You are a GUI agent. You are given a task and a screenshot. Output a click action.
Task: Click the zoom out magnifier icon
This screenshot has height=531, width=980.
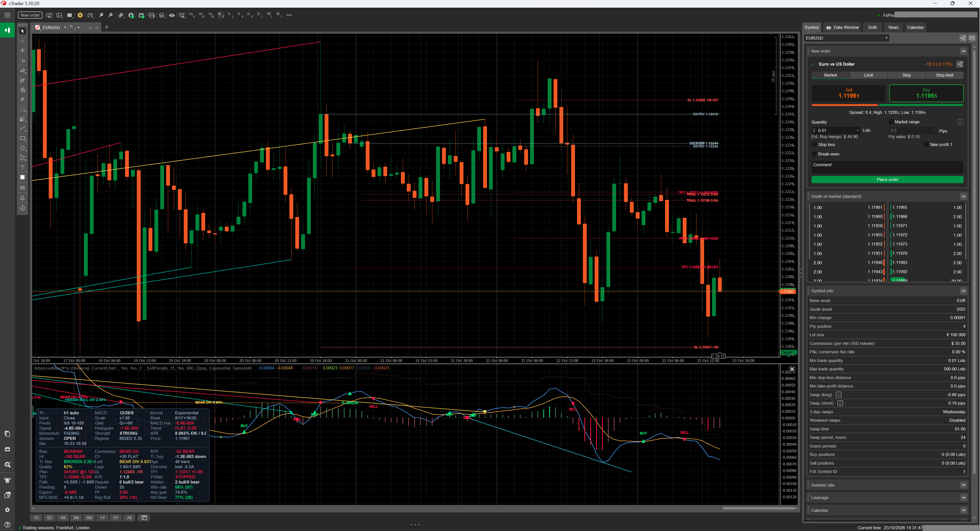click(x=101, y=15)
